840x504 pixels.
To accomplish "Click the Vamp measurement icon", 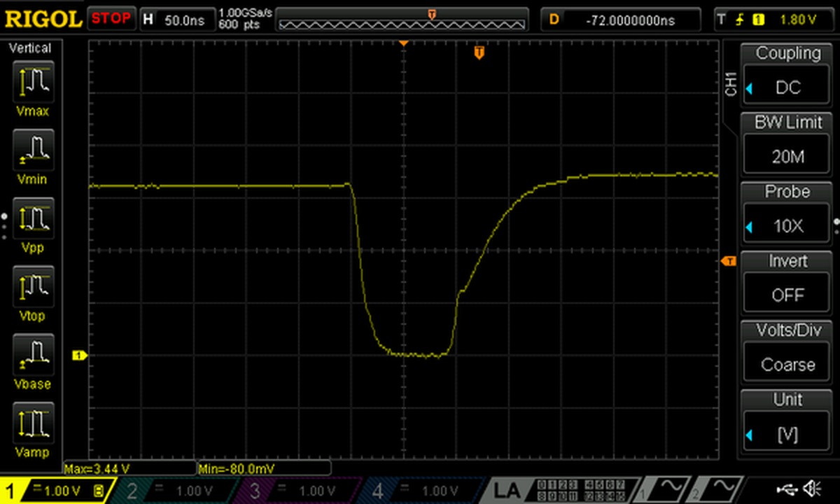I will (33, 423).
